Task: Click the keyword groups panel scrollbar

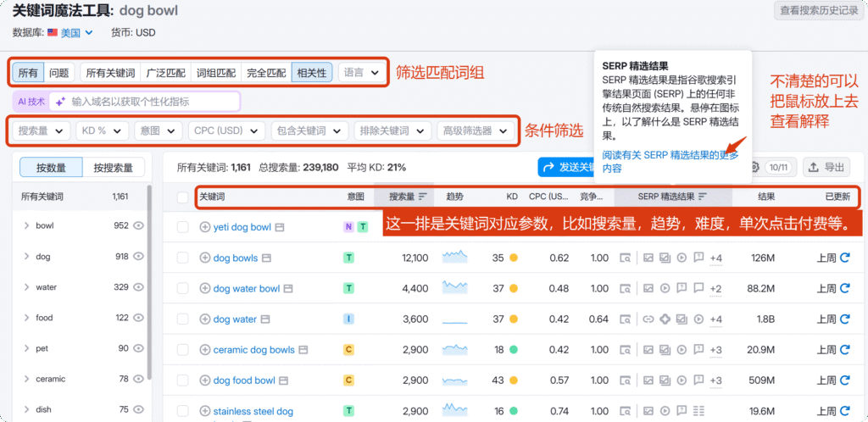Action: coord(149,282)
